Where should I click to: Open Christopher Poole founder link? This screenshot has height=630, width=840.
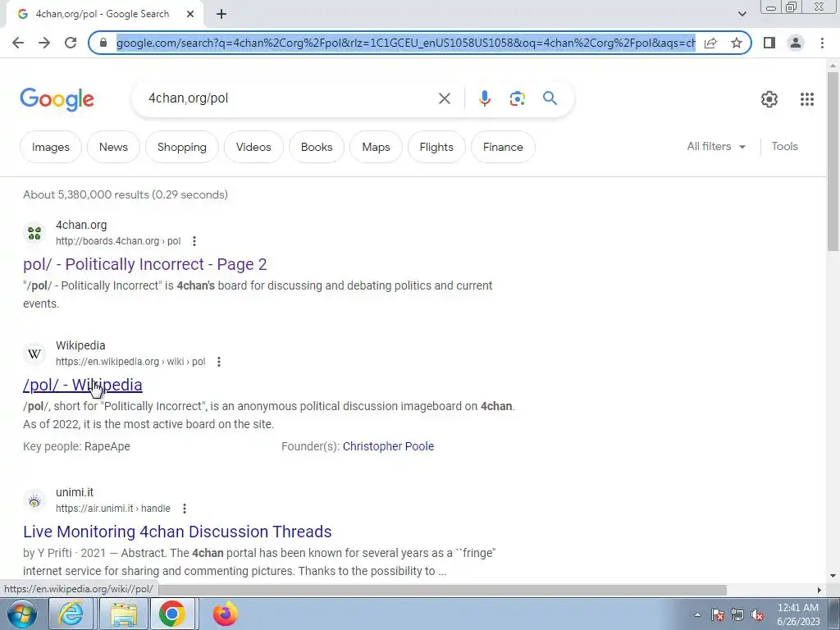(388, 446)
